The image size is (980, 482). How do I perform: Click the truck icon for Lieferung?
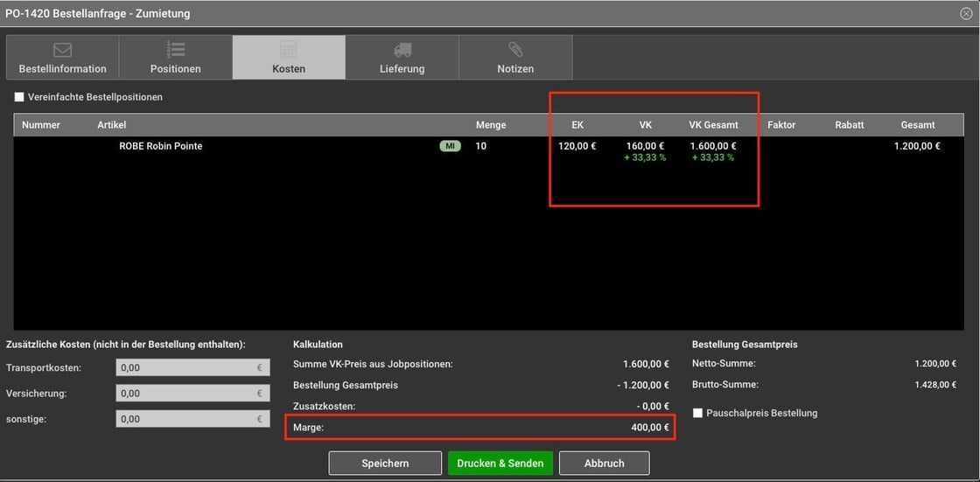tap(402, 50)
